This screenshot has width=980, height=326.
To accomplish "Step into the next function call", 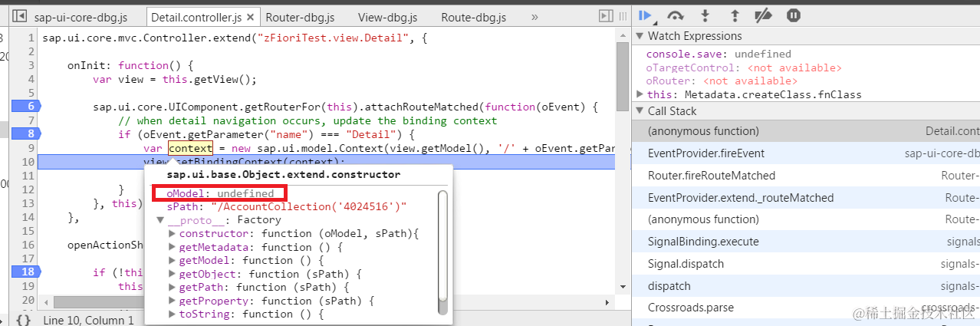I will point(706,15).
